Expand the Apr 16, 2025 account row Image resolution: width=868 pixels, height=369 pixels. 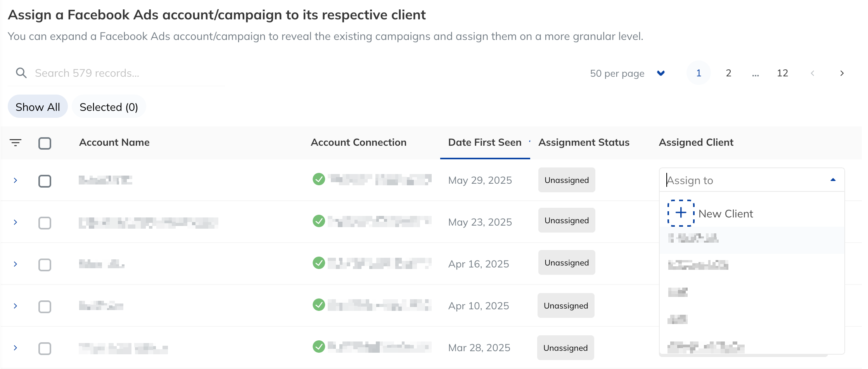pos(16,264)
